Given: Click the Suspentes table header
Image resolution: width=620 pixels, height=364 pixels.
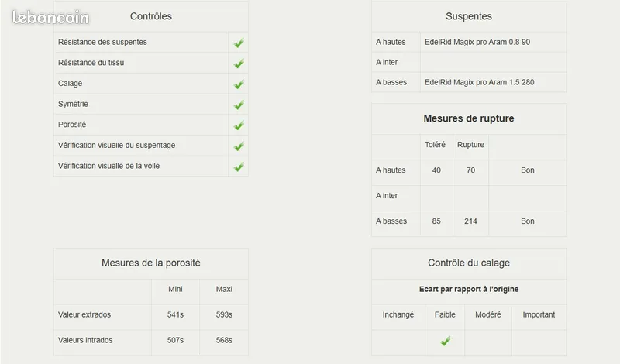Looking at the screenshot, I should (469, 16).
